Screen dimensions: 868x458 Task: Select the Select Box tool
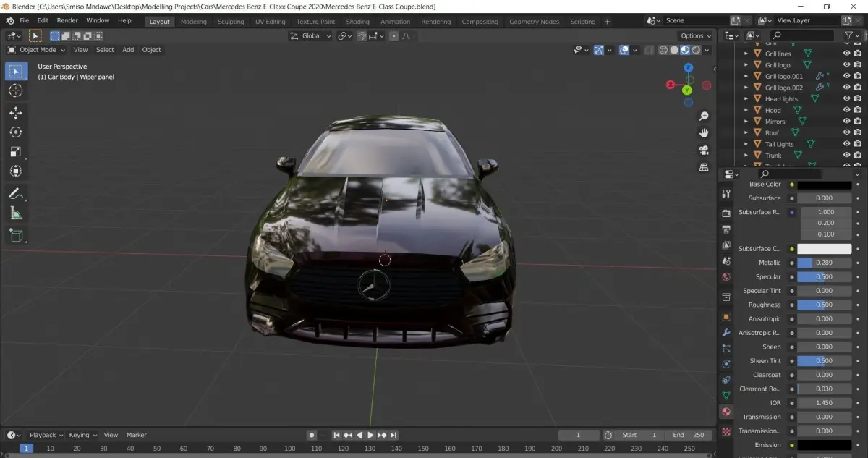click(16, 71)
